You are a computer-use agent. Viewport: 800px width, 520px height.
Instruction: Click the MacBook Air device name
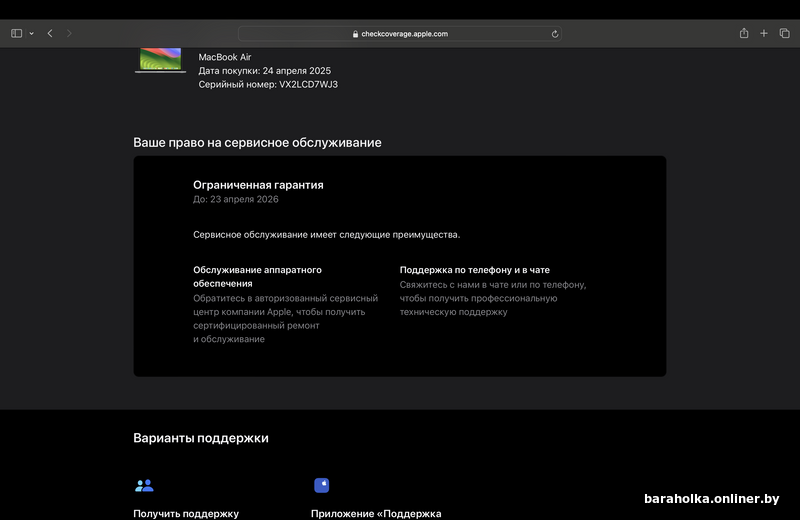(224, 57)
